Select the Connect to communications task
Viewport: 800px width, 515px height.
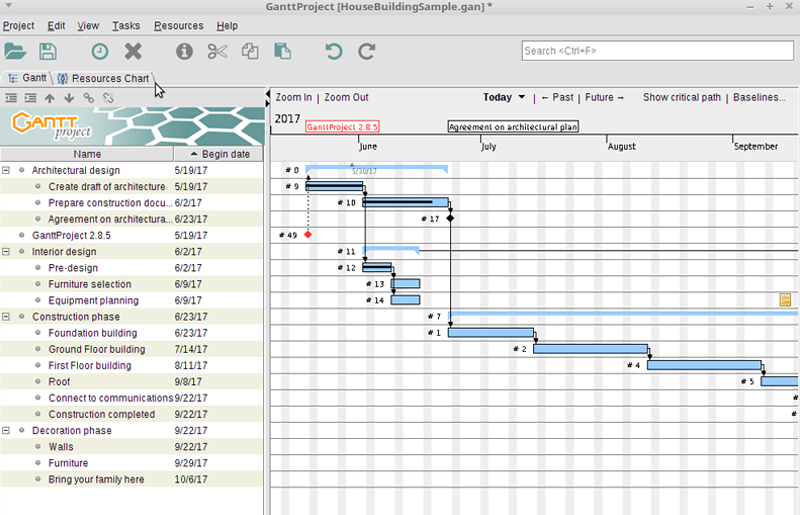click(x=132, y=398)
